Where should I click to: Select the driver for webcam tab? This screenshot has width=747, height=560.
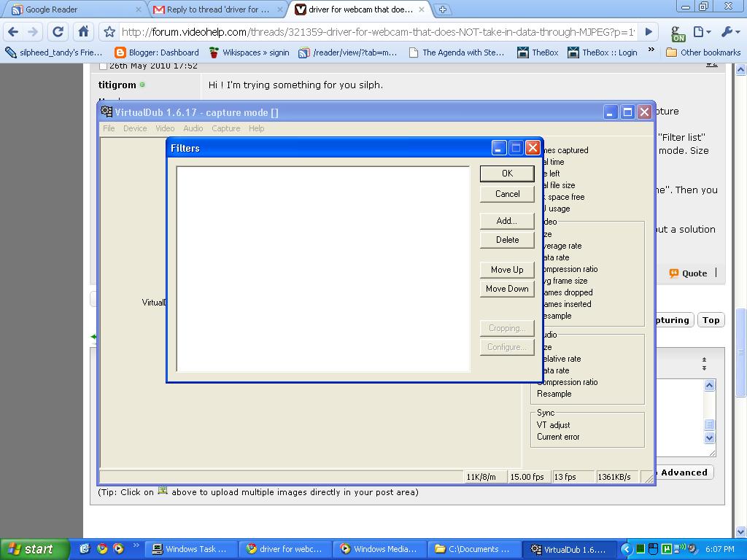click(360, 9)
